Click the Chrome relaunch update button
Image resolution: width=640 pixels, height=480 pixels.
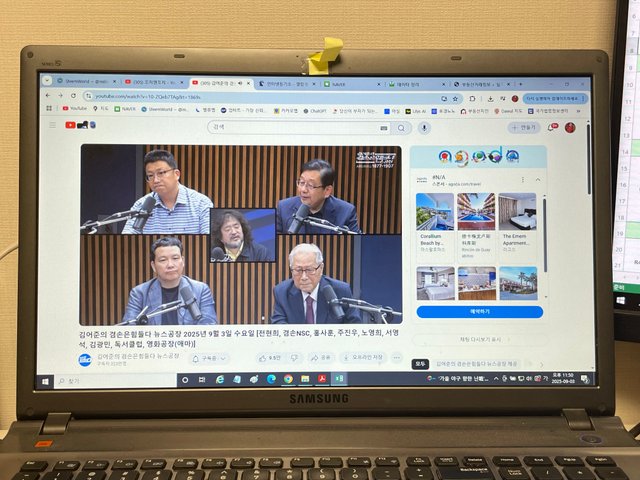click(555, 99)
